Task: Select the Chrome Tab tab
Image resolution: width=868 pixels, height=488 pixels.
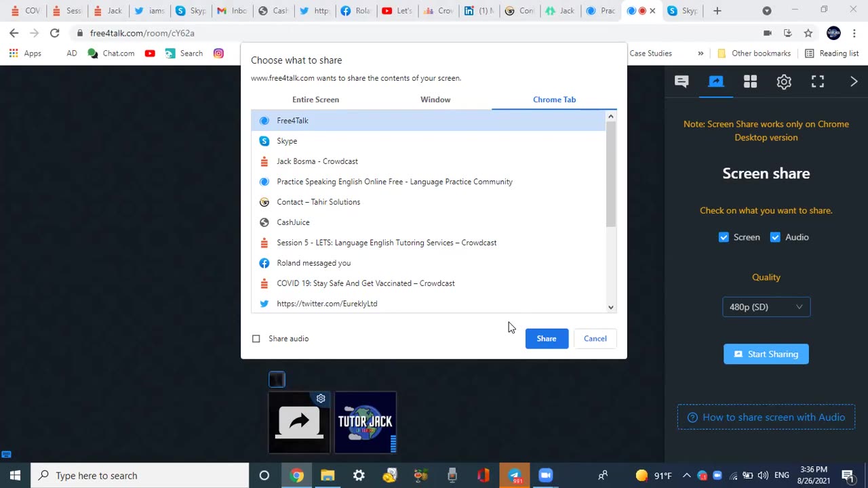Action: (x=554, y=100)
